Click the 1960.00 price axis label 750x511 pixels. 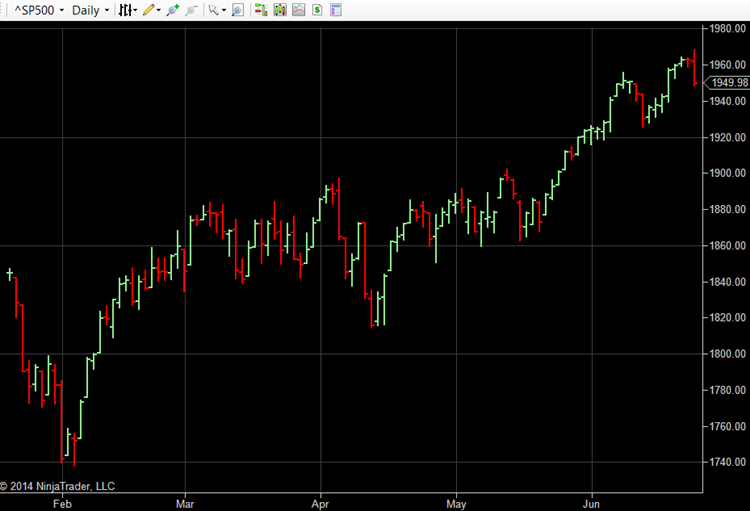click(727, 65)
